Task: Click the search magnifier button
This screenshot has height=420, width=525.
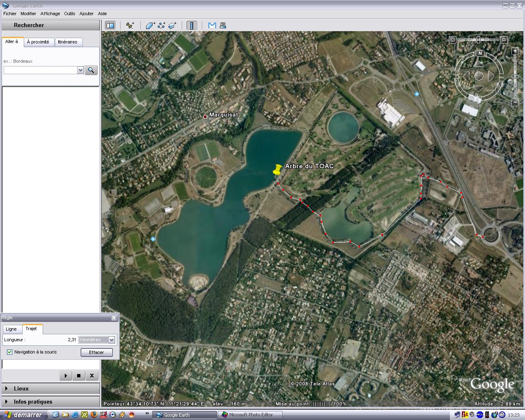Action: click(x=91, y=70)
